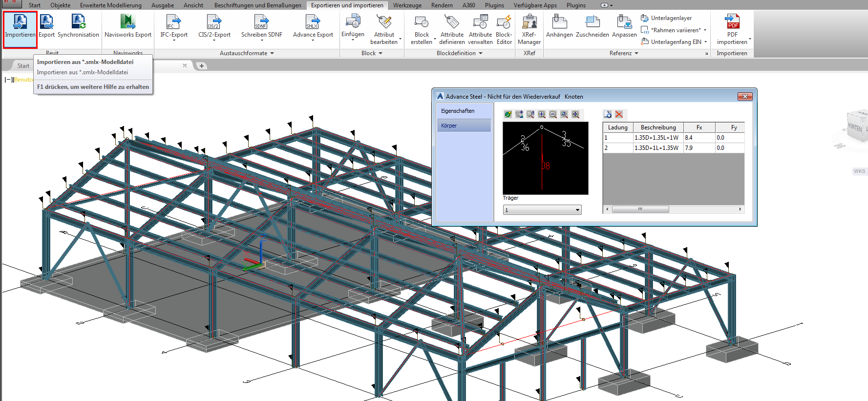Expand the Referenz panel title
The height and width of the screenshot is (401, 868).
tap(624, 53)
